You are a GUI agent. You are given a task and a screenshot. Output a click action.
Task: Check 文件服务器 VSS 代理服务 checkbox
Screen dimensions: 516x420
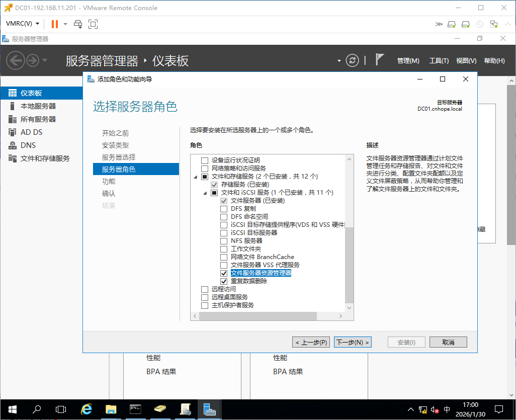tap(224, 265)
